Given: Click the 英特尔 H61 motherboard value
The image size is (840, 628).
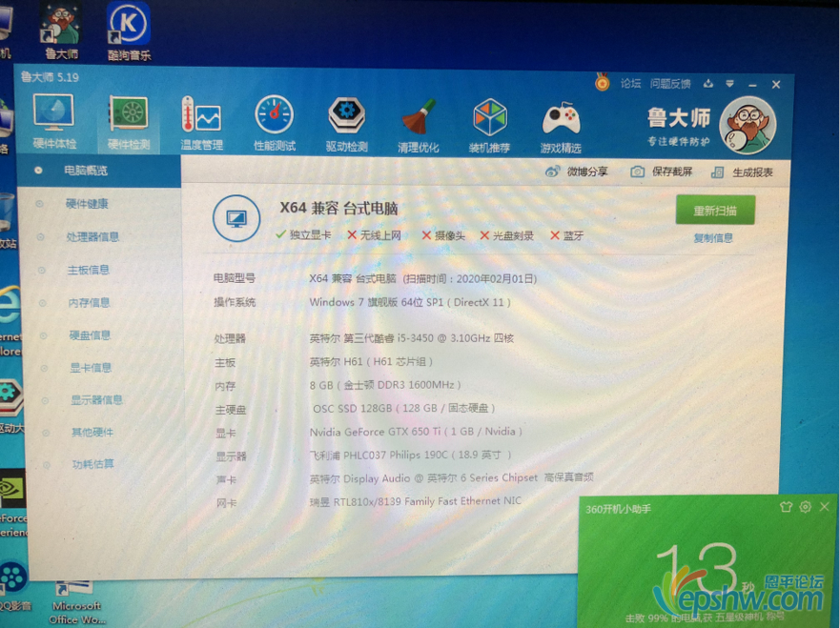Looking at the screenshot, I should point(371,362).
